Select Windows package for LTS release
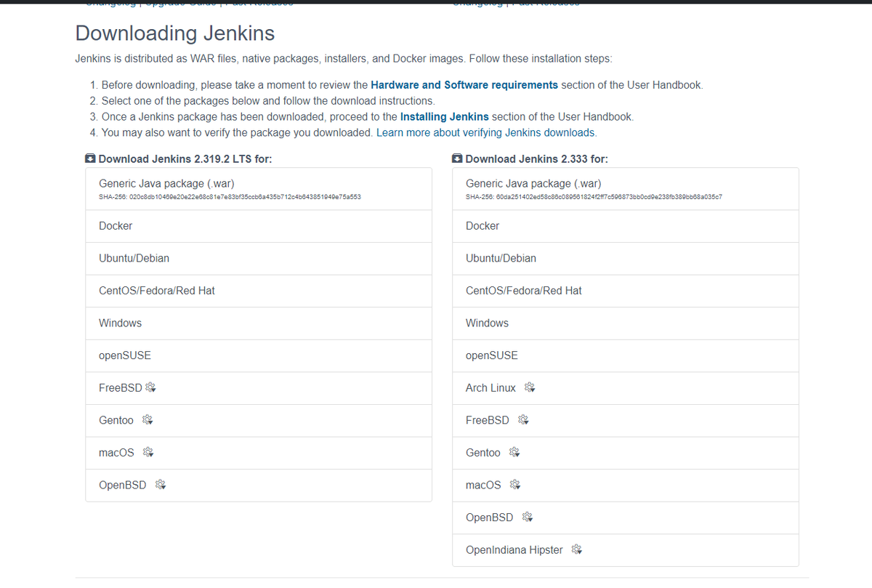This screenshot has width=872, height=588. (x=259, y=323)
